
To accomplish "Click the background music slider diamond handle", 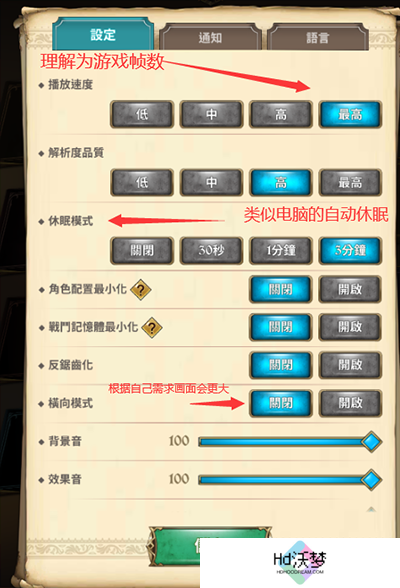I will (371, 441).
